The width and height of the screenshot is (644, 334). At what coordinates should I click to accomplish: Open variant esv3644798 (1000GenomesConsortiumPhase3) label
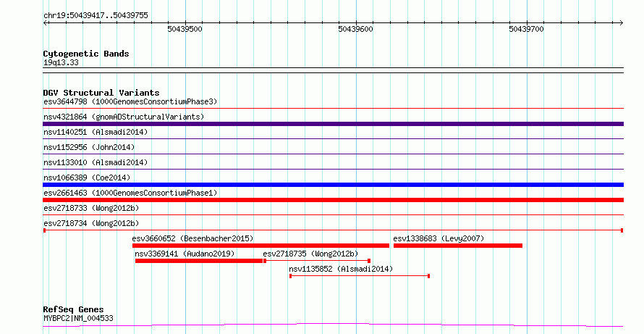click(x=130, y=101)
